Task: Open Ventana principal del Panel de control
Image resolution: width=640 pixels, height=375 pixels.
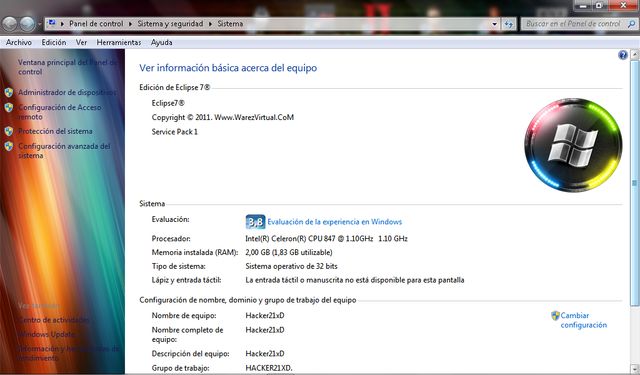Action: 67,67
